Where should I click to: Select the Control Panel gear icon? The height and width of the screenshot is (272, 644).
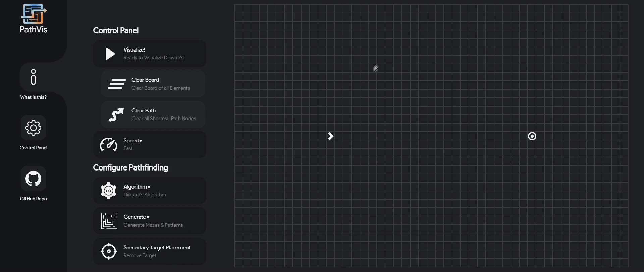[33, 128]
